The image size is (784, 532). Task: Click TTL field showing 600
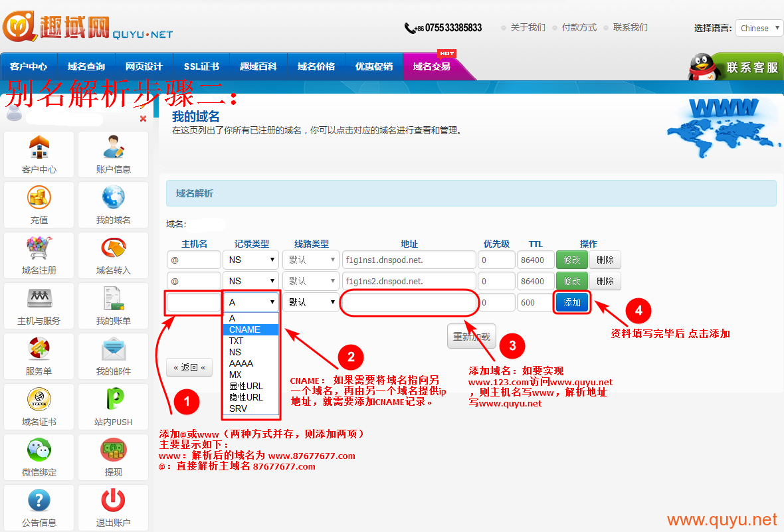click(x=536, y=302)
